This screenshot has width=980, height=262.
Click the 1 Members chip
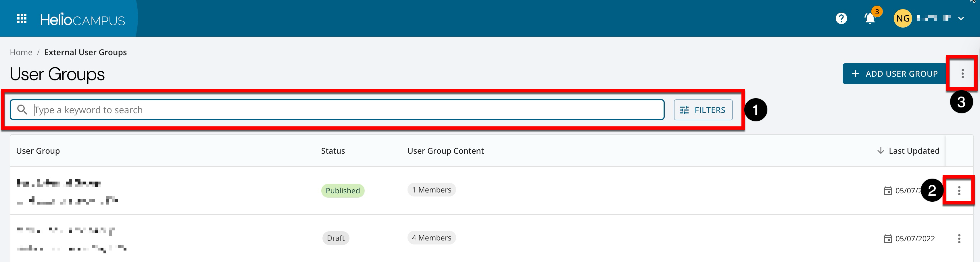[x=431, y=190]
